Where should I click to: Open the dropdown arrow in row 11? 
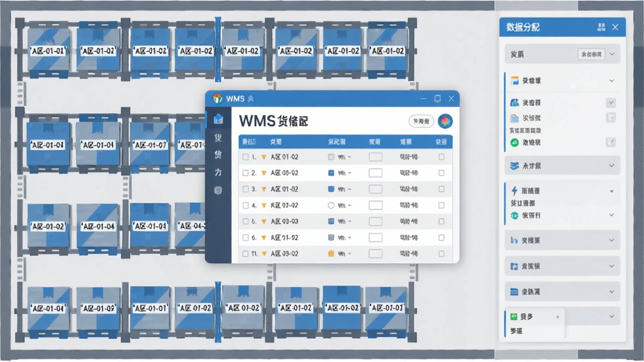pos(350,254)
